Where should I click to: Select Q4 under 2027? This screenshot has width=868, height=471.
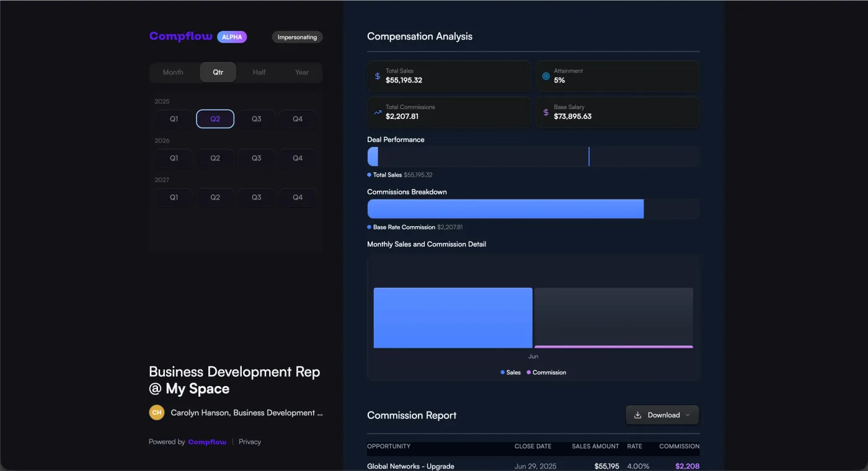coord(298,197)
